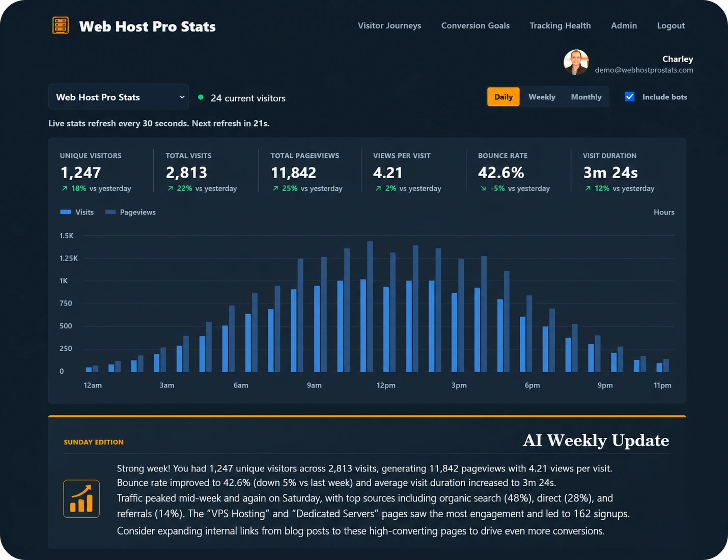Image resolution: width=728 pixels, height=560 pixels.
Task: Click the down arrow beside -5% bounce rate
Action: click(x=483, y=188)
